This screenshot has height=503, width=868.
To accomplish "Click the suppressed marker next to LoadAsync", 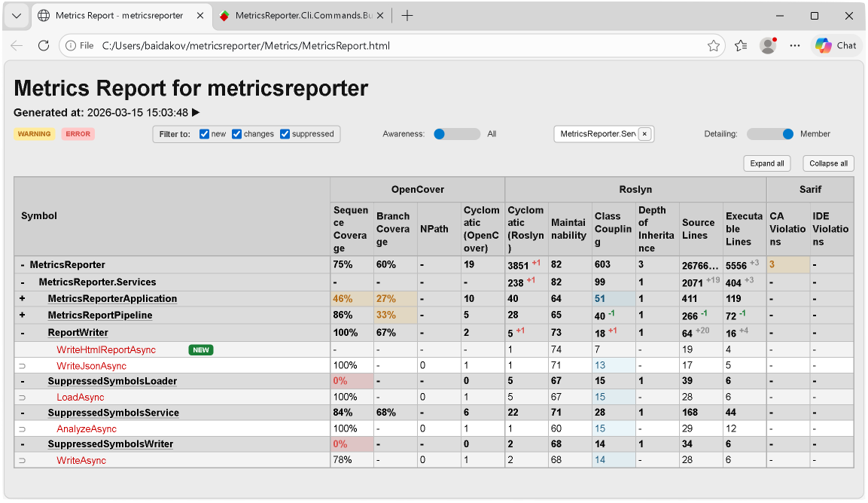I will 23,397.
